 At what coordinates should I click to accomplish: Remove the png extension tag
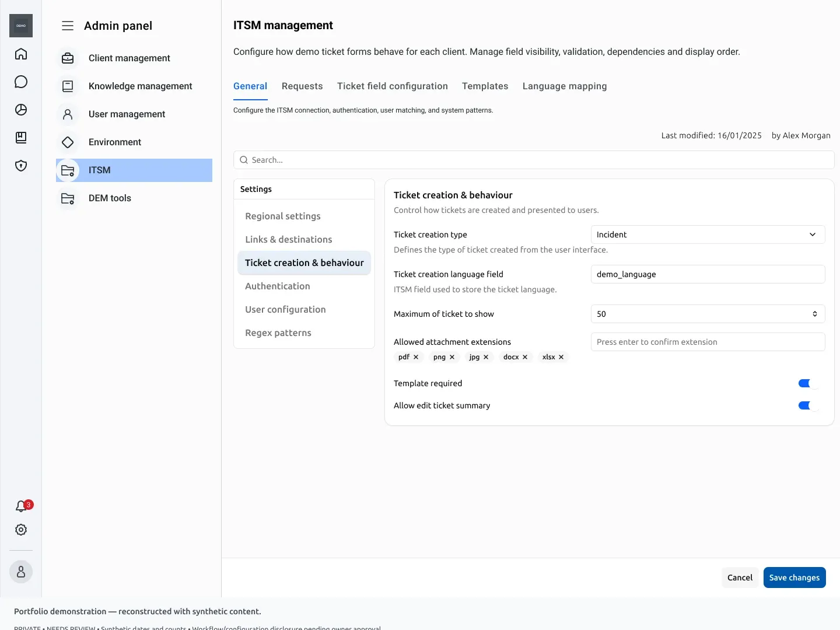[452, 357]
